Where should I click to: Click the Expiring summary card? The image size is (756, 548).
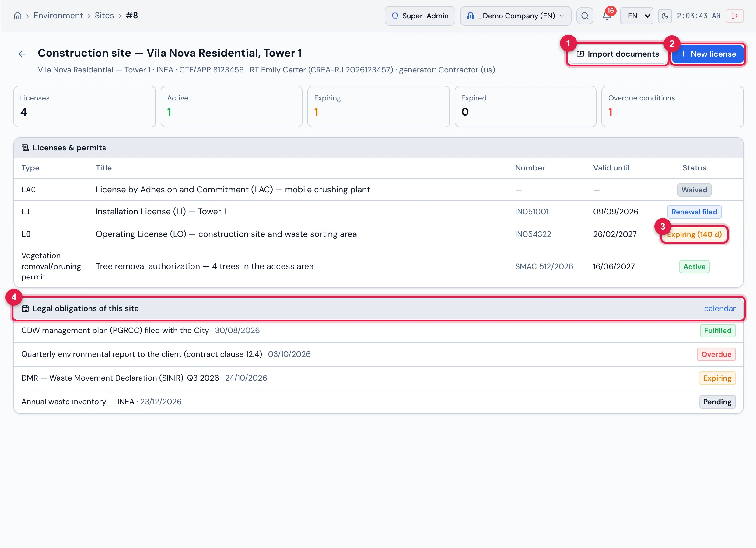click(378, 107)
